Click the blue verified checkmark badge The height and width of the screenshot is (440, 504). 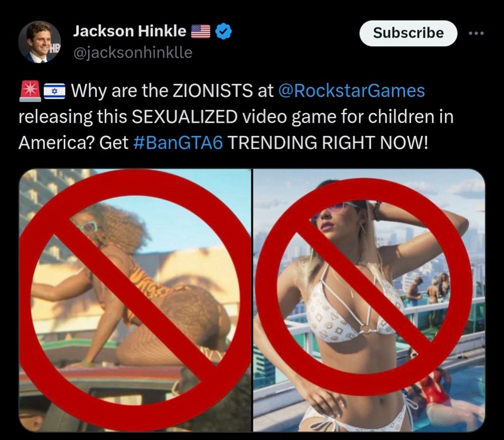(223, 32)
